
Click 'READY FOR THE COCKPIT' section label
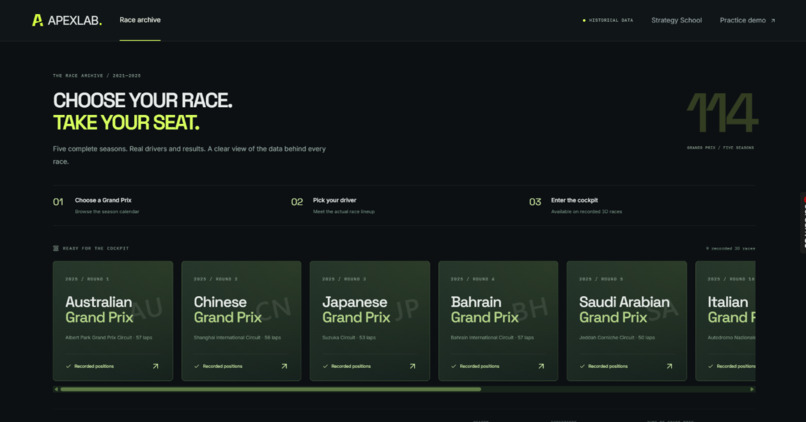point(96,248)
